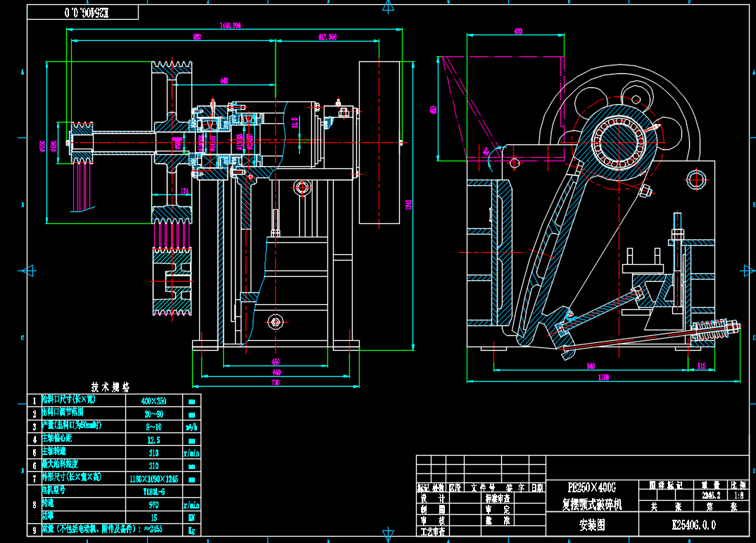The image size is (756, 543).
Task: Select the 447.996 dimension text
Action: (327, 37)
